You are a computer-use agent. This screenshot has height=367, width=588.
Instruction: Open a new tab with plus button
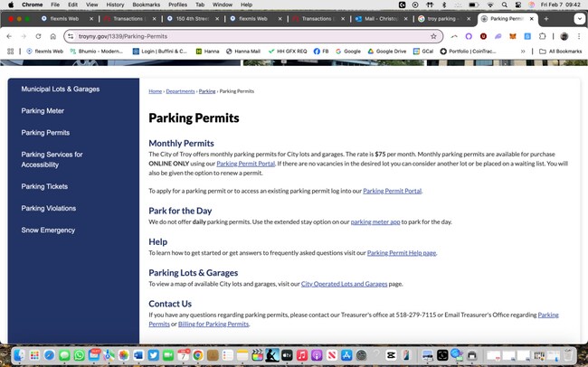pos(546,18)
